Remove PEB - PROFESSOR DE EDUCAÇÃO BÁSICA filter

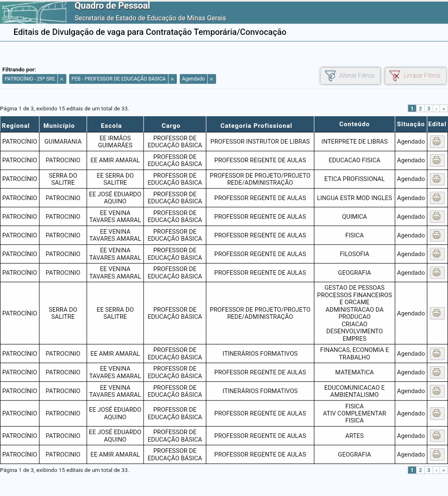[x=173, y=79]
